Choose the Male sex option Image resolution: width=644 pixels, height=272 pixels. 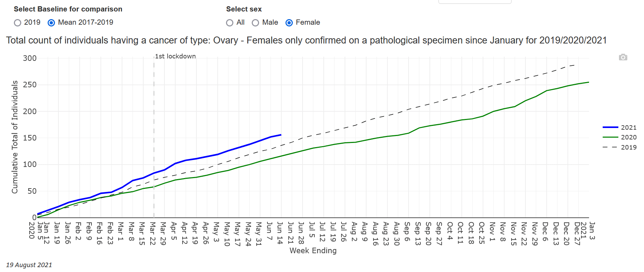click(x=255, y=23)
